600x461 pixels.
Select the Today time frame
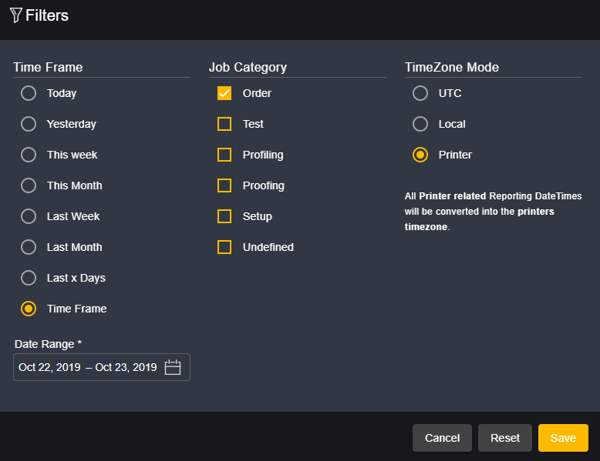coord(29,93)
